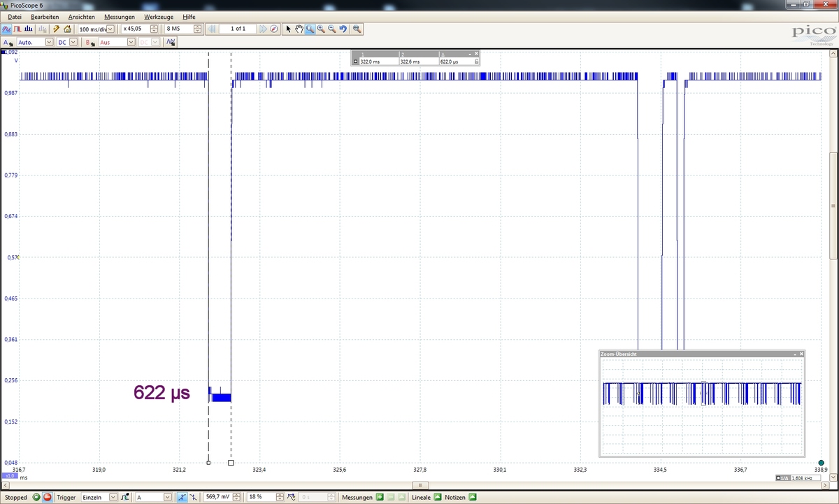
Task: Open trigger channel A dropdown
Action: click(x=168, y=497)
